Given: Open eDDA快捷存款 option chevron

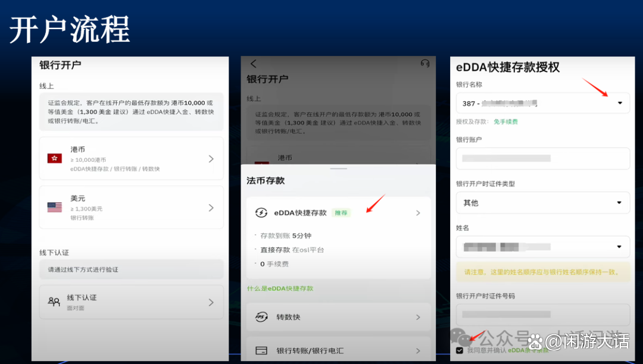Looking at the screenshot, I should coord(418,213).
